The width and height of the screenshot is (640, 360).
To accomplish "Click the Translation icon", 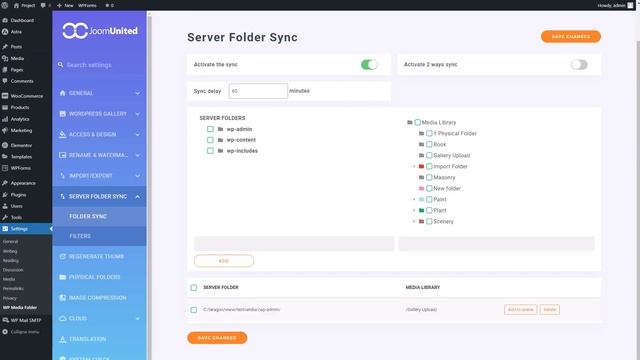I will 62,339.
